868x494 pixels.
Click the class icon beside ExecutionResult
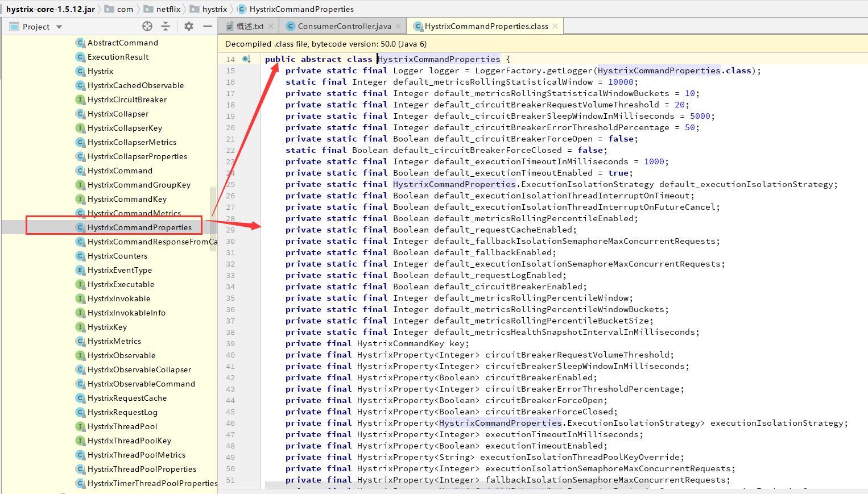pyautogui.click(x=80, y=57)
